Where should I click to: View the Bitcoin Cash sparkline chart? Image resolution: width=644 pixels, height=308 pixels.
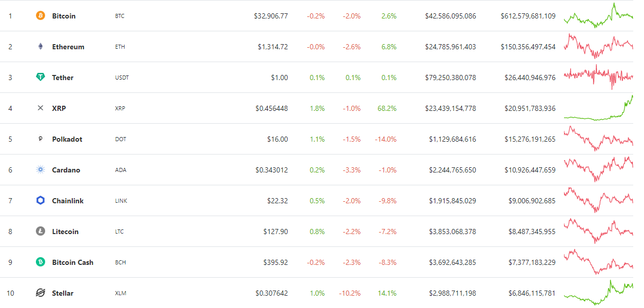pos(598,262)
